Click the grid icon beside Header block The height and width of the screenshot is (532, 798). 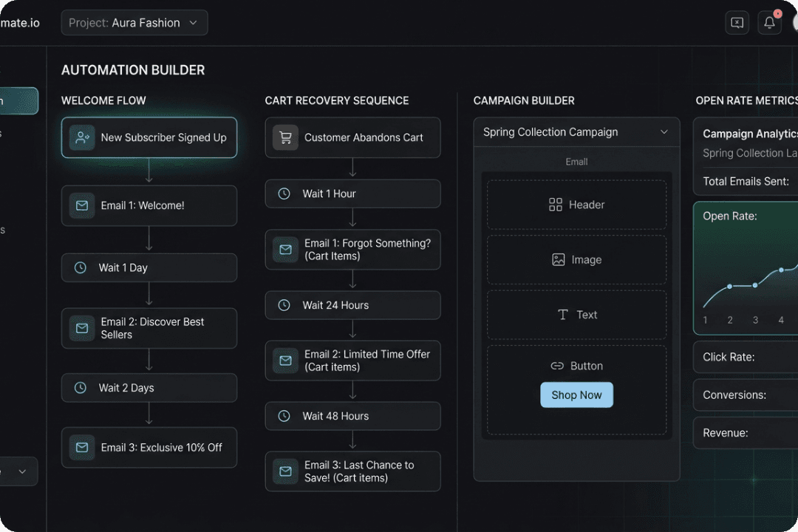click(556, 205)
